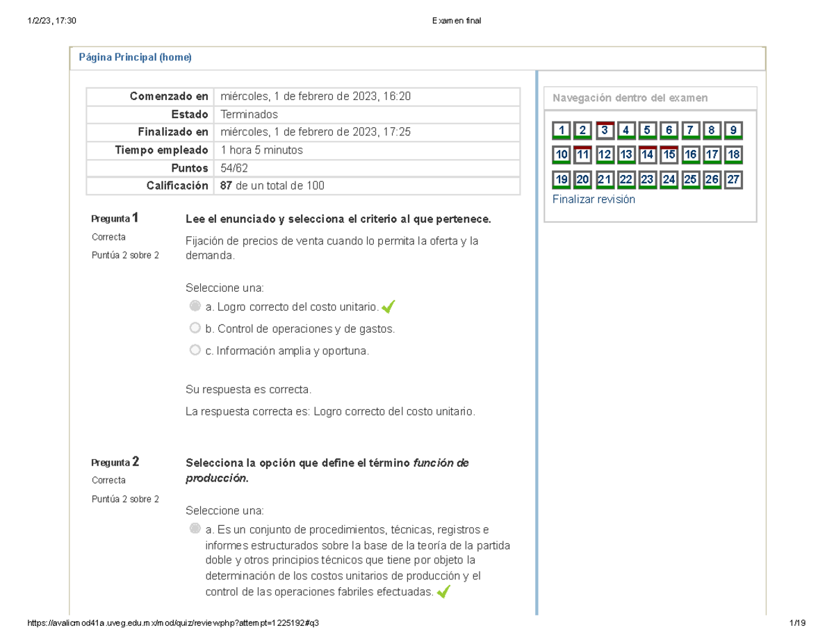Image resolution: width=834 pixels, height=644 pixels.
Task: Navigate to question 15 in the grid
Action: click(x=670, y=154)
